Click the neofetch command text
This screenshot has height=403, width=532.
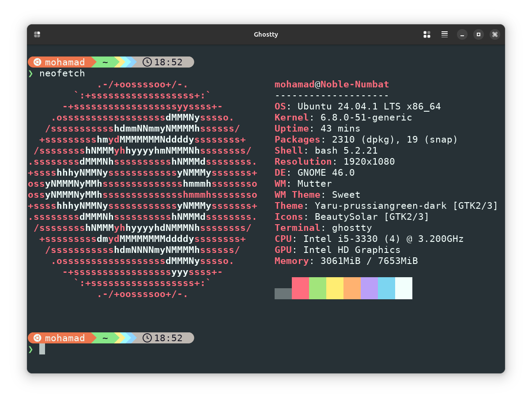coord(62,73)
